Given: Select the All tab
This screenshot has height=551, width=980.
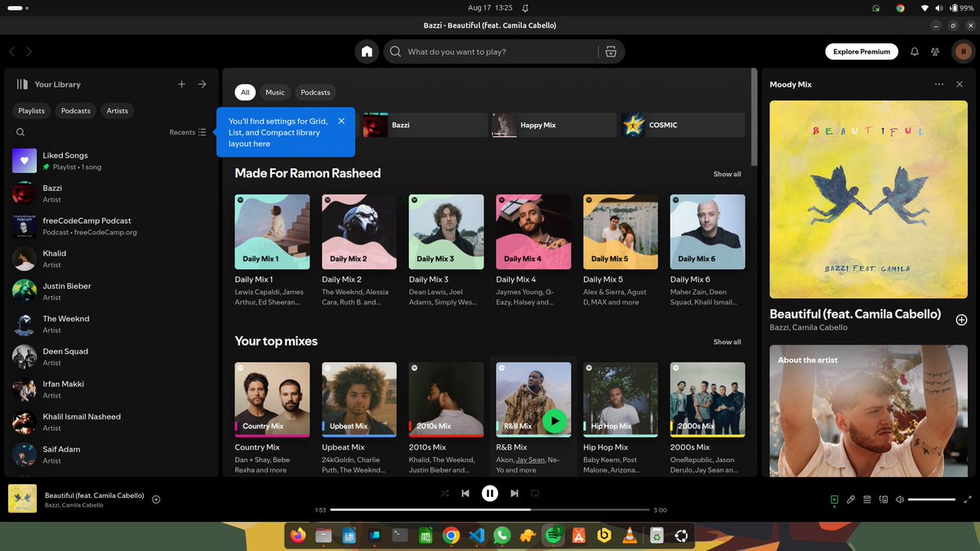Looking at the screenshot, I should click(x=245, y=92).
